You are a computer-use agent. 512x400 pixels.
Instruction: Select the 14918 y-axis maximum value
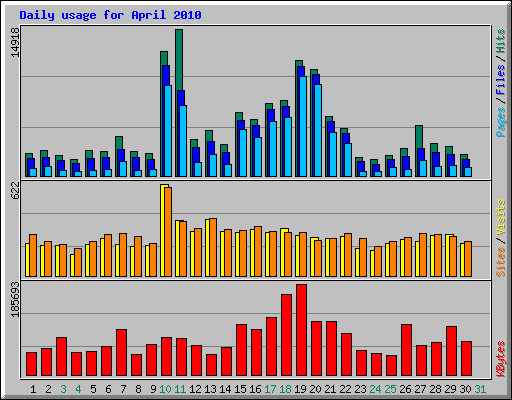pos(15,42)
